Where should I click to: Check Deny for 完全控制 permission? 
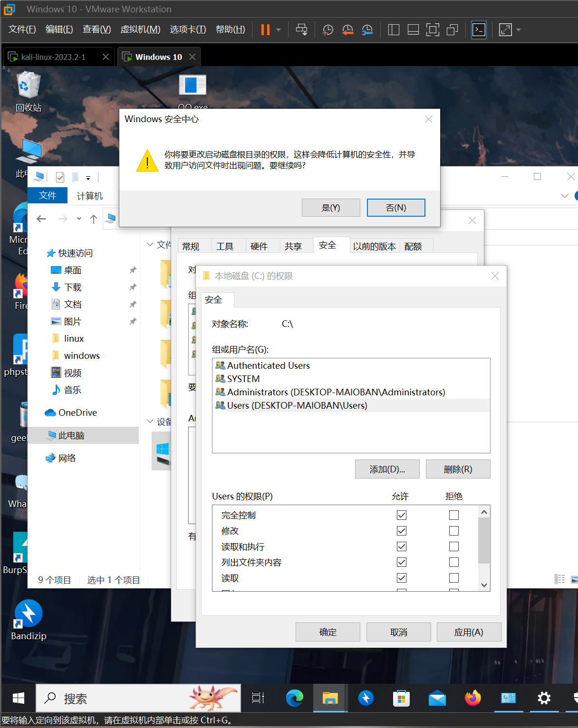(454, 515)
